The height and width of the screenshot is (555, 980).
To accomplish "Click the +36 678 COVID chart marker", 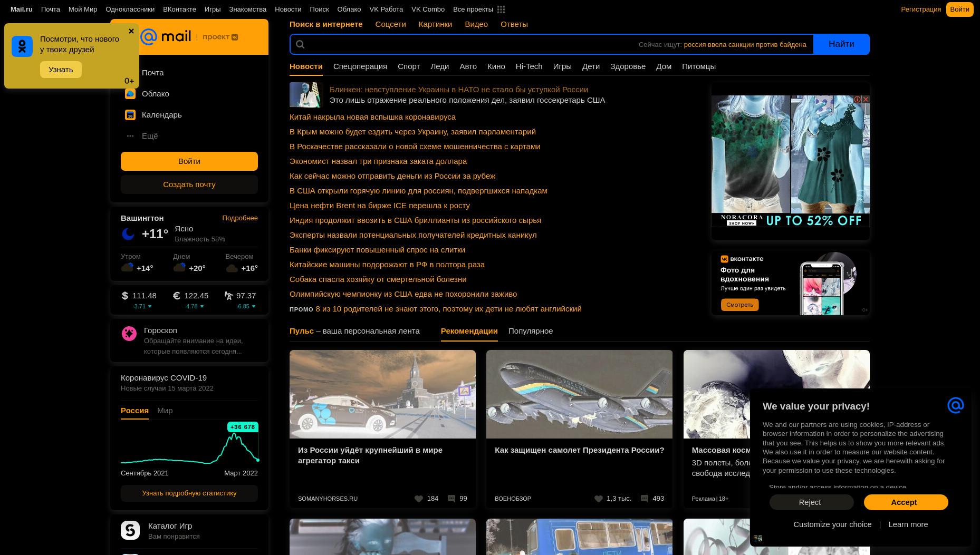I will tap(243, 427).
